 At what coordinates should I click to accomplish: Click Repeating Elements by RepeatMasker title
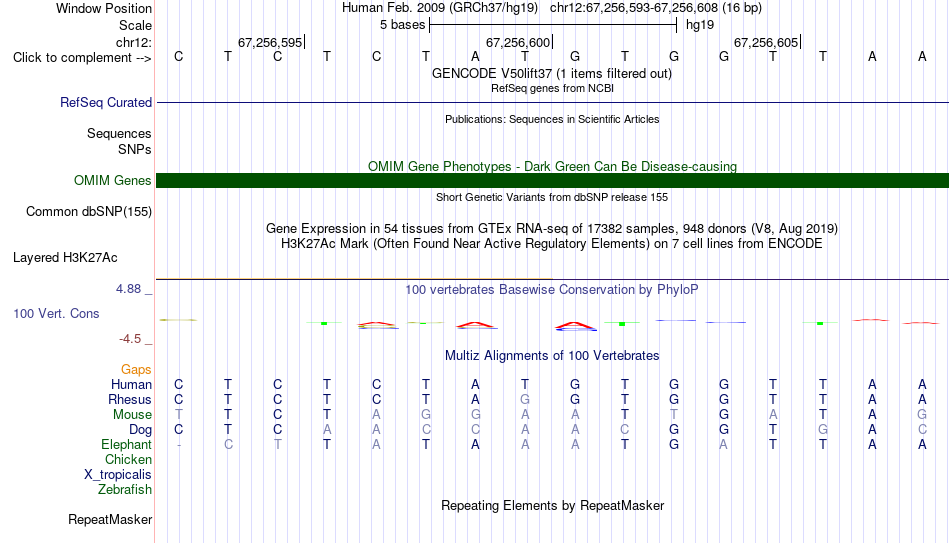[553, 505]
